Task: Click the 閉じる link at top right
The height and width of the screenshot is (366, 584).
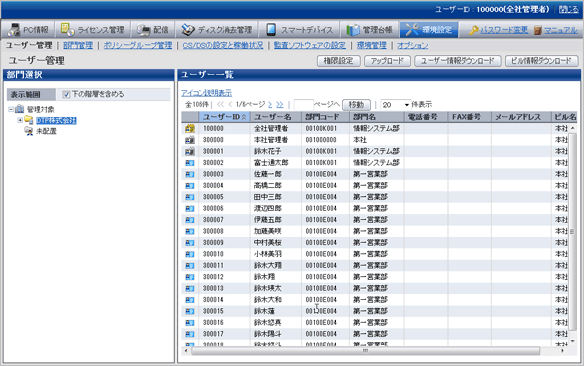Action: tap(569, 9)
